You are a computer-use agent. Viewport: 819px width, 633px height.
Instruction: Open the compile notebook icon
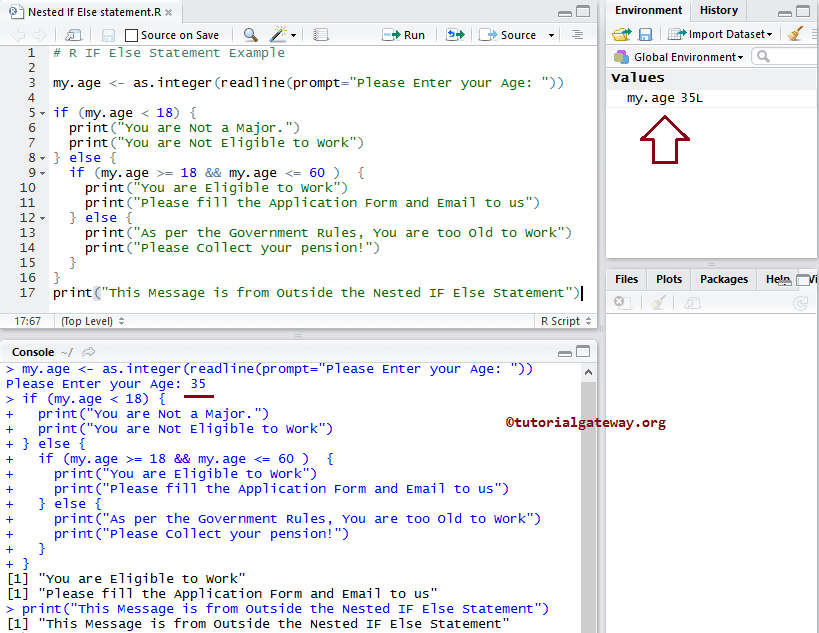point(320,34)
